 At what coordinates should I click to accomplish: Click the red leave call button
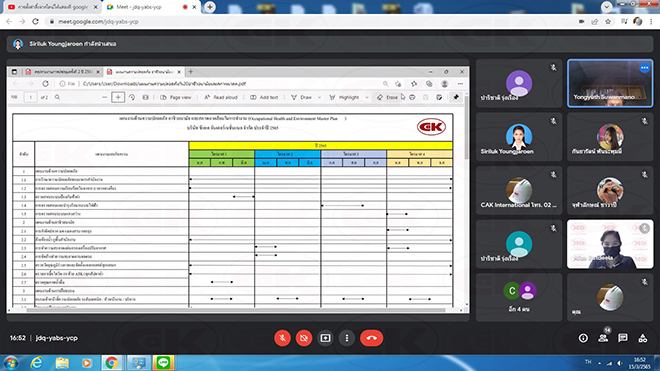371,338
